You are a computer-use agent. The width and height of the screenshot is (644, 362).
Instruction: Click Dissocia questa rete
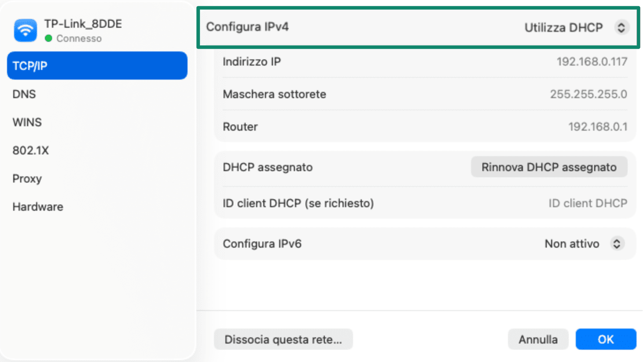pos(283,339)
